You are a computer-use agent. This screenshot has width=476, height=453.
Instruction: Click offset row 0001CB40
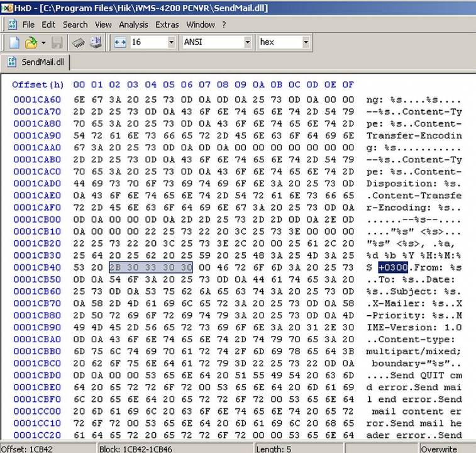click(37, 267)
